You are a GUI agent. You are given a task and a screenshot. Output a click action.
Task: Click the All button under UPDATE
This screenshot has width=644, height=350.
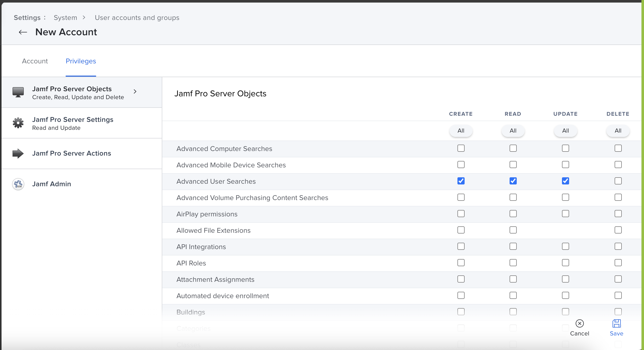point(566,131)
